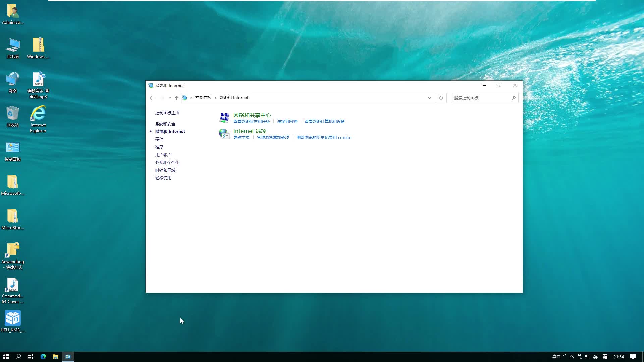Show hidden tray icons with the chevron
The height and width of the screenshot is (362, 644).
click(x=571, y=357)
